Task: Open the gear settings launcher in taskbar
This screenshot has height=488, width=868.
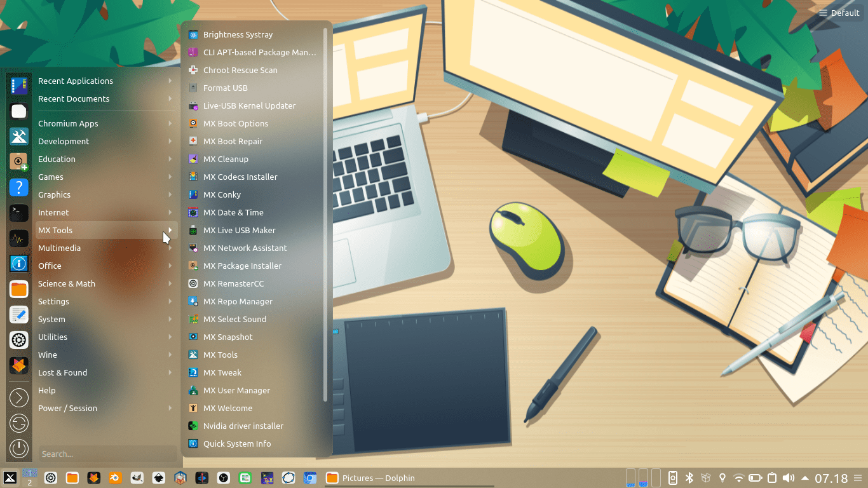Action: (50, 478)
